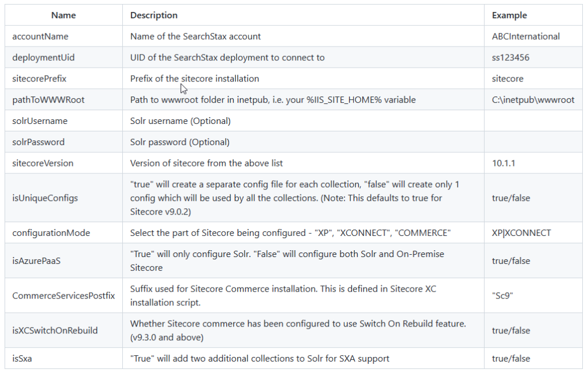
Task: Click the 'ss123456' example value
Action: pyautogui.click(x=510, y=57)
